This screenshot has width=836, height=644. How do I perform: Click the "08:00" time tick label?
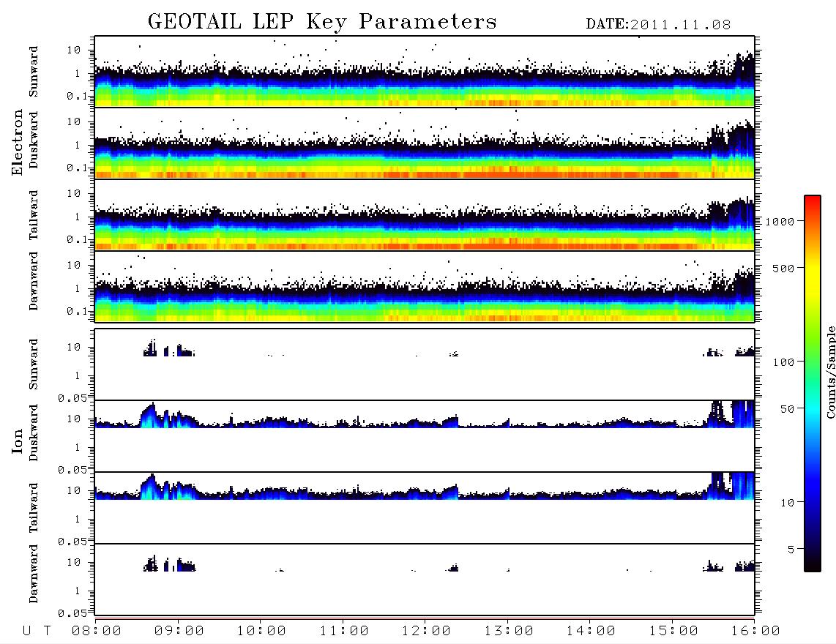pos(97,631)
